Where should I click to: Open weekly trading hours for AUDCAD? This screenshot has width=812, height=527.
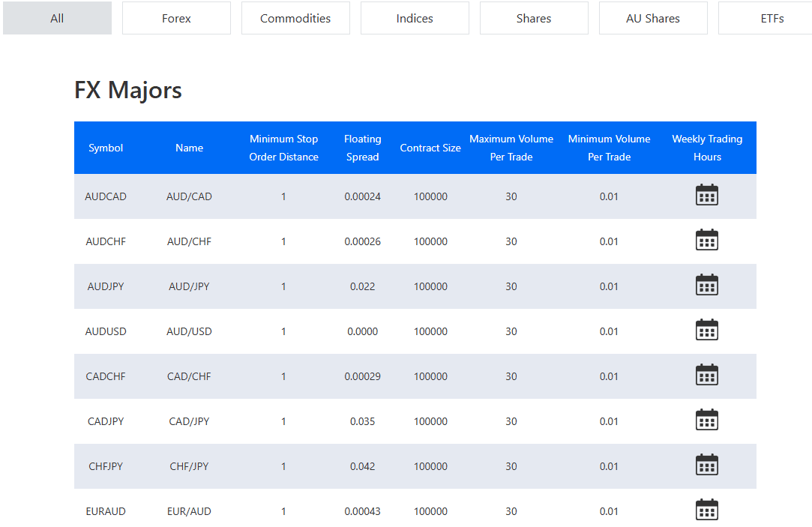706,194
